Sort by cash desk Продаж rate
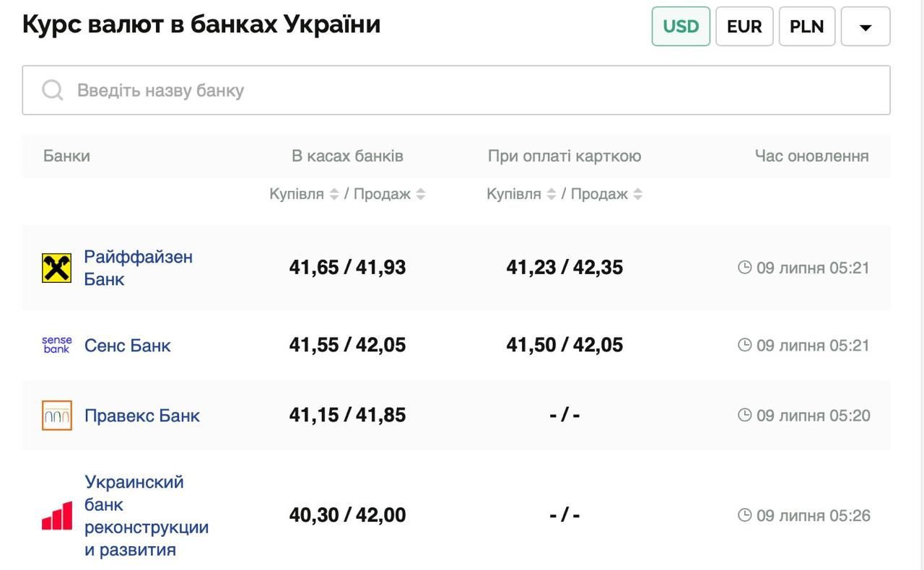 [421, 194]
